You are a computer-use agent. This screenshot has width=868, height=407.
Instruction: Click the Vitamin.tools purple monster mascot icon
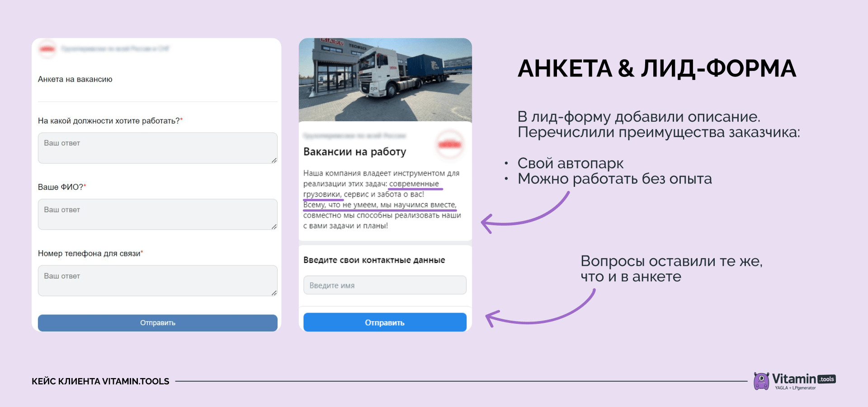click(x=761, y=381)
